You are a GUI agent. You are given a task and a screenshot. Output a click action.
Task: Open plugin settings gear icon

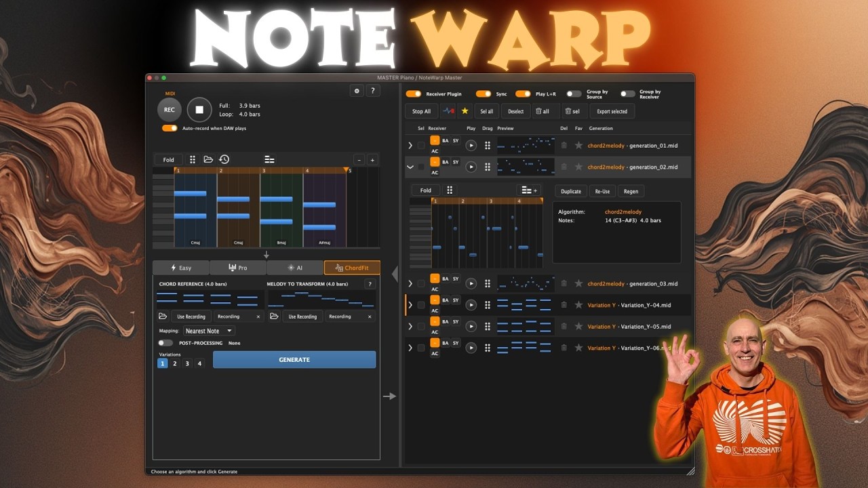(x=357, y=91)
